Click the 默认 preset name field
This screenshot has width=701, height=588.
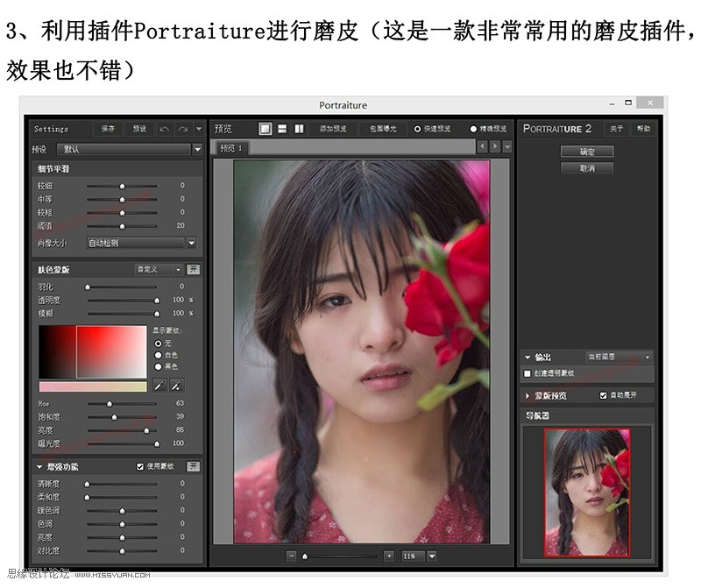[124, 149]
